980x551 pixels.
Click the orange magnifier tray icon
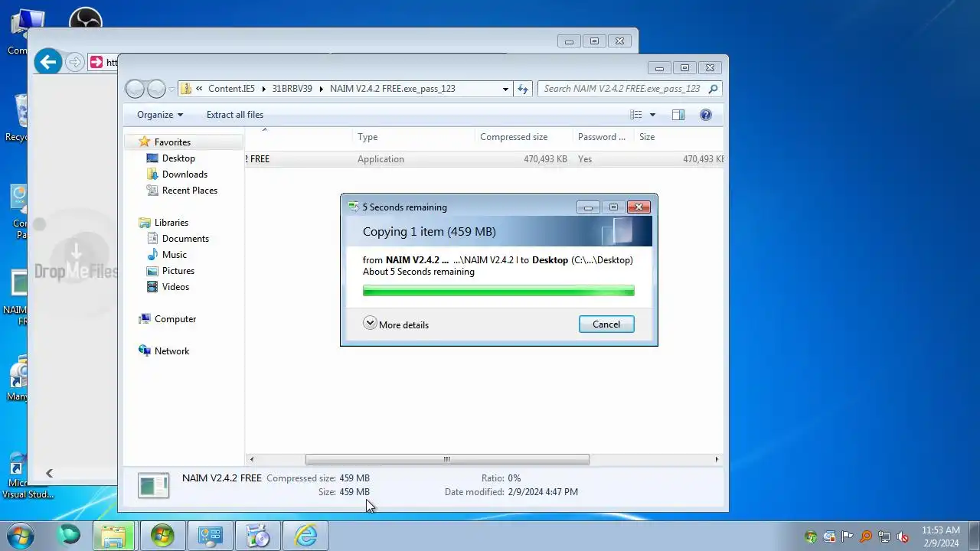click(x=866, y=536)
